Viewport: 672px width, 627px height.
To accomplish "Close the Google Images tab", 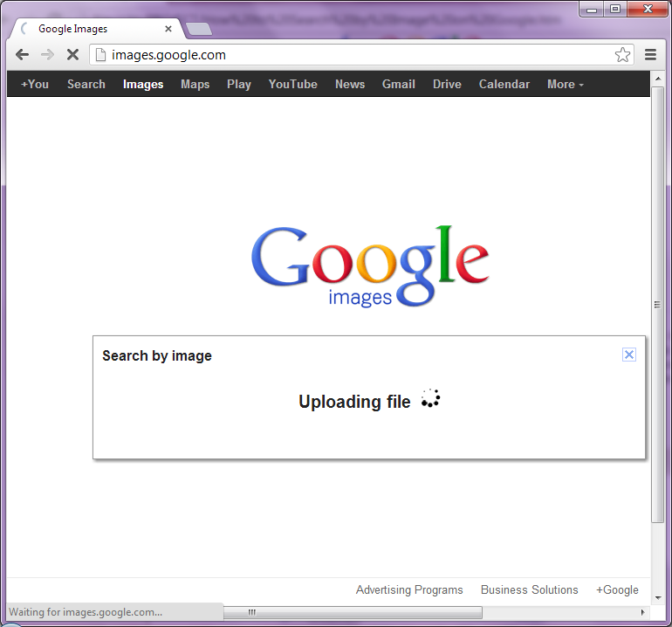I will [168, 29].
